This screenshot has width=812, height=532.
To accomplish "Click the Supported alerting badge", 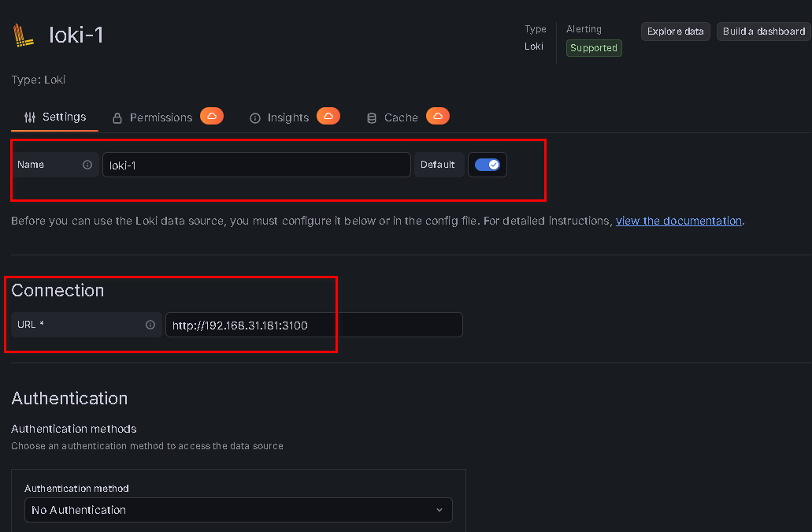I will click(x=594, y=48).
